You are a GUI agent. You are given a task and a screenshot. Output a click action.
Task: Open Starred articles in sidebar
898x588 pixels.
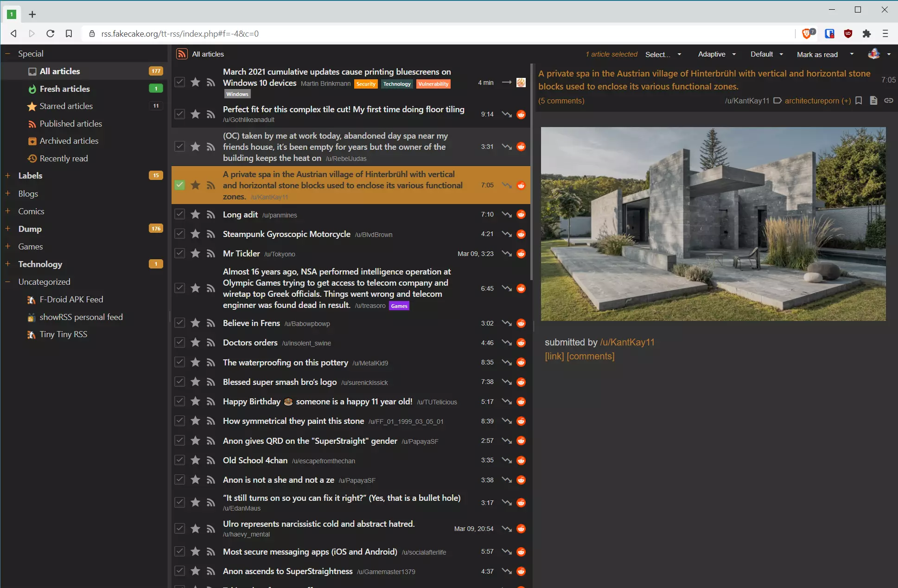click(x=66, y=106)
